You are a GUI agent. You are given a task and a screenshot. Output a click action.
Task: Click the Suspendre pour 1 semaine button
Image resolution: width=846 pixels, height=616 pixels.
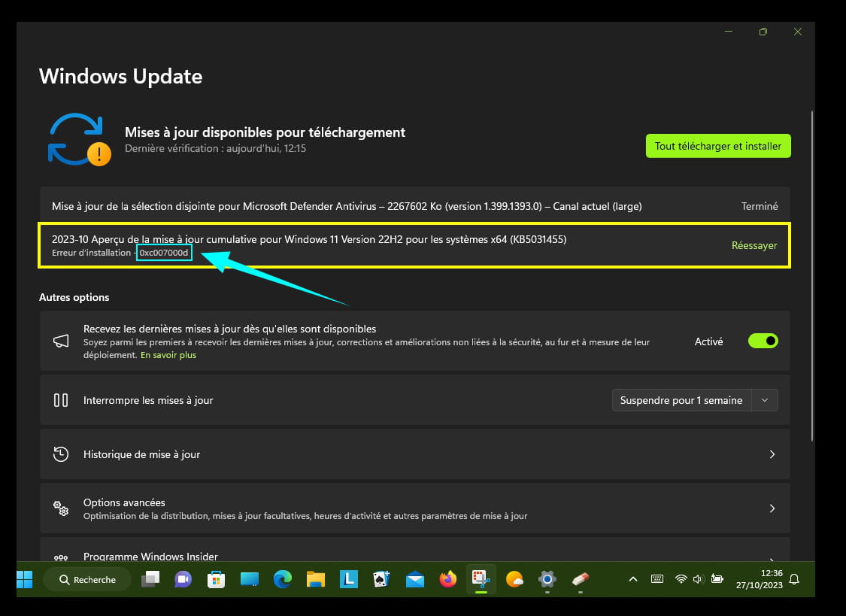tap(681, 400)
